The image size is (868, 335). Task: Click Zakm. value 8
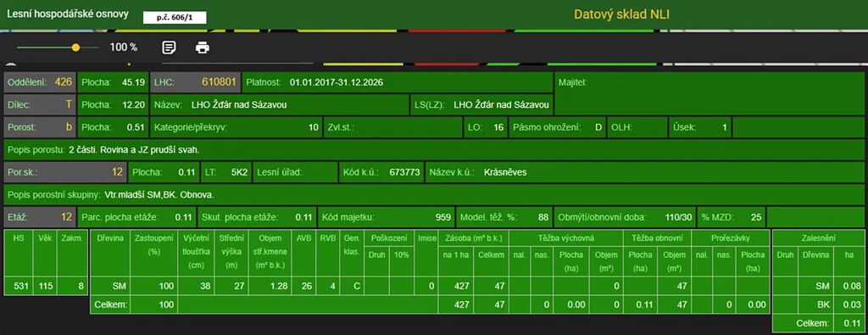pos(73,287)
